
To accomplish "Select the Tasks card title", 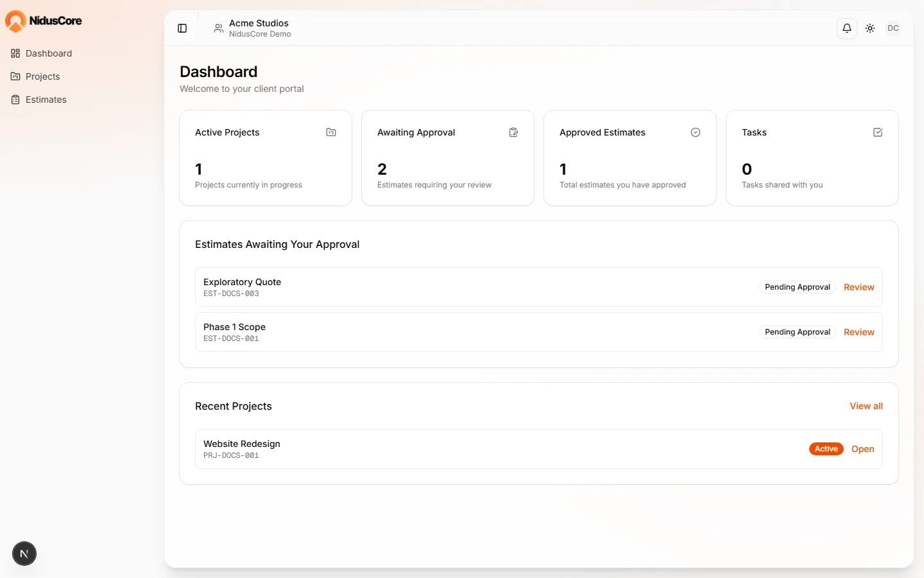I will pyautogui.click(x=754, y=132).
